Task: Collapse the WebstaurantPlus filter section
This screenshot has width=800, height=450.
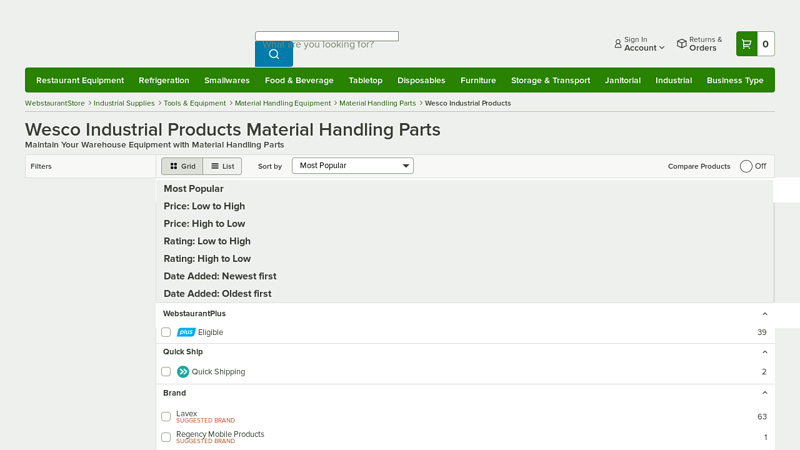Action: click(x=764, y=314)
